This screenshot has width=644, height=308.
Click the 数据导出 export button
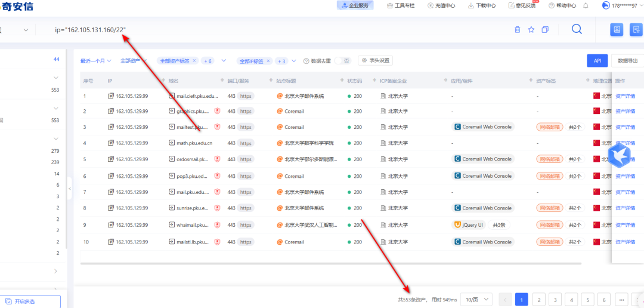[x=627, y=60]
